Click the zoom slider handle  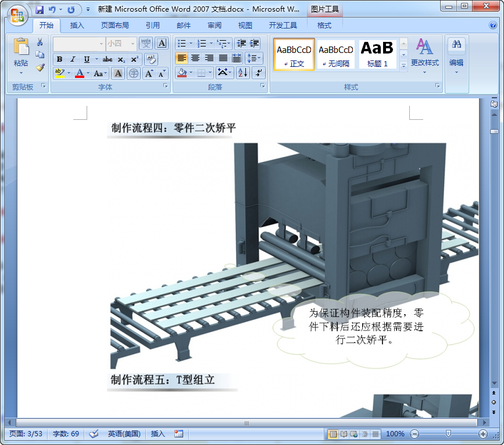point(448,434)
